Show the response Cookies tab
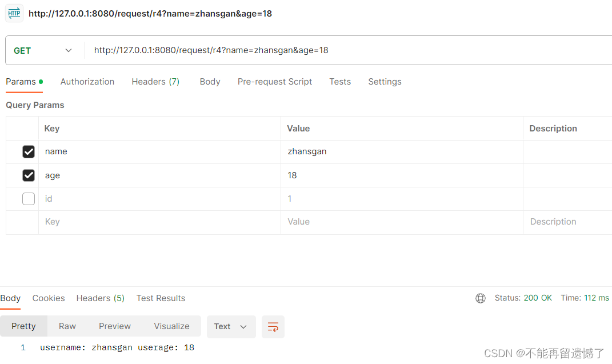The width and height of the screenshot is (612, 364). click(x=49, y=298)
